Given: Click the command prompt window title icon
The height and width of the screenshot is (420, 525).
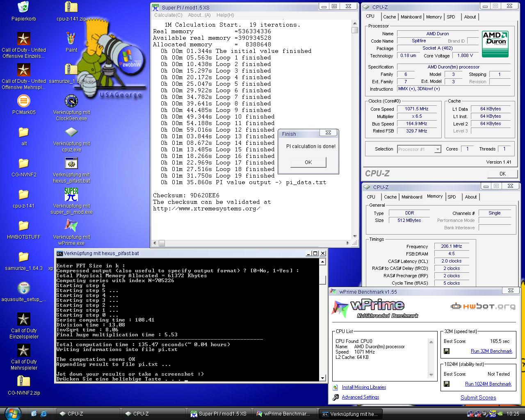Looking at the screenshot, I should click(x=60, y=253).
